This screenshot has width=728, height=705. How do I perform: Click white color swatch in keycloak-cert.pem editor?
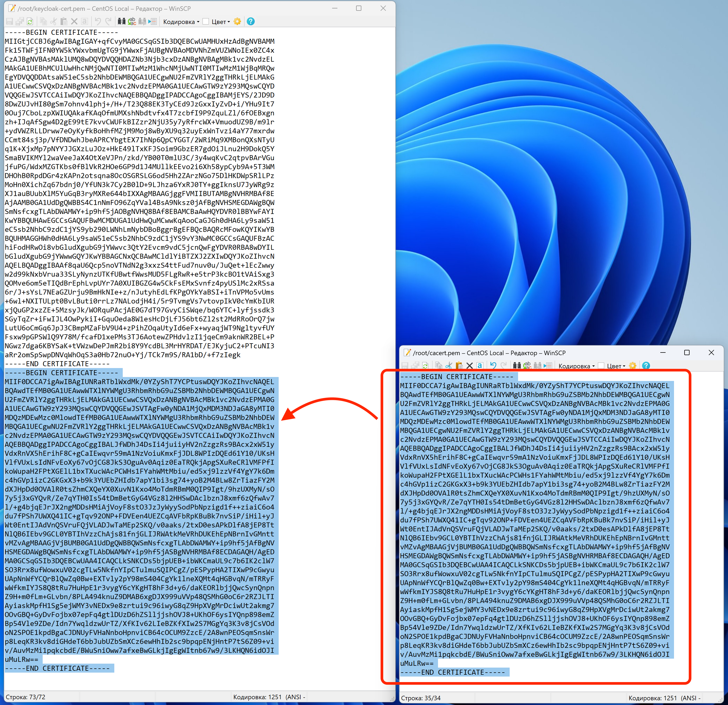pos(206,22)
